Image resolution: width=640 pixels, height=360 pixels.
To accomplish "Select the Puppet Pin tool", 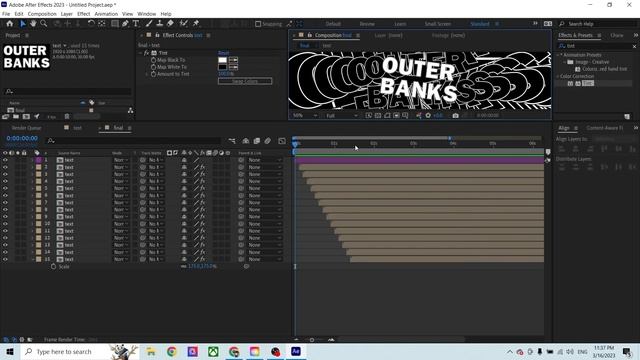I will pyautogui.click(x=196, y=24).
